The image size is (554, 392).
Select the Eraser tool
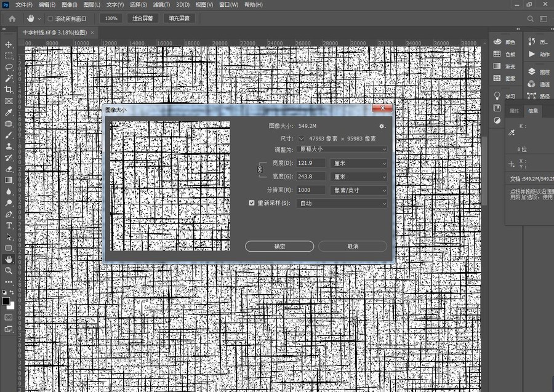(9, 169)
